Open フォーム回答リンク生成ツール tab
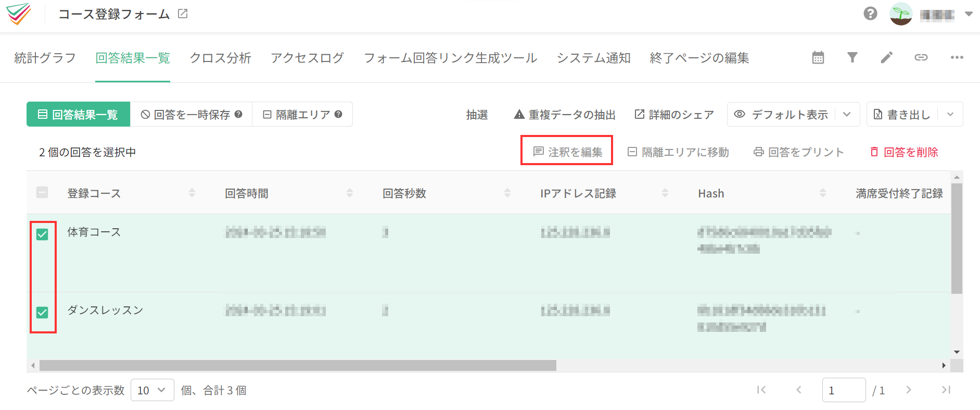 451,58
